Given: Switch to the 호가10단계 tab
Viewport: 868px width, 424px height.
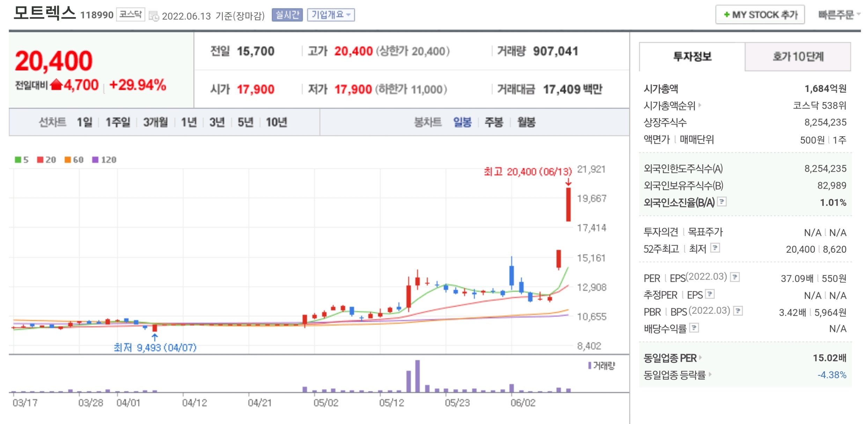Looking at the screenshot, I should [x=798, y=57].
